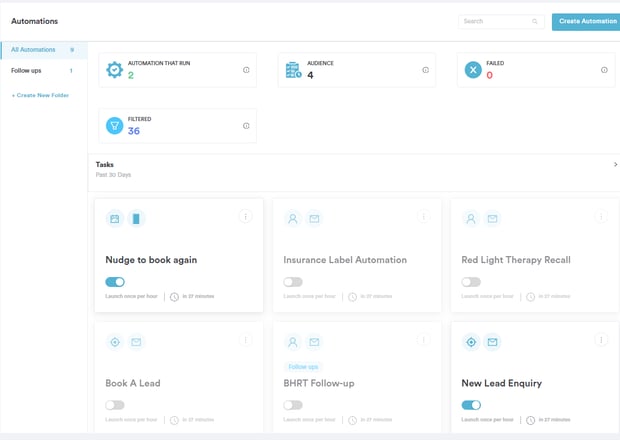Click the Audience stat card icon
This screenshot has width=620, height=440.
click(x=293, y=70)
